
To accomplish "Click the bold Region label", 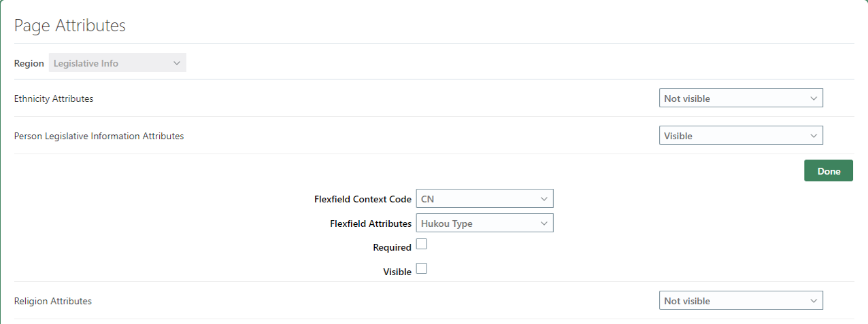I will click(29, 63).
